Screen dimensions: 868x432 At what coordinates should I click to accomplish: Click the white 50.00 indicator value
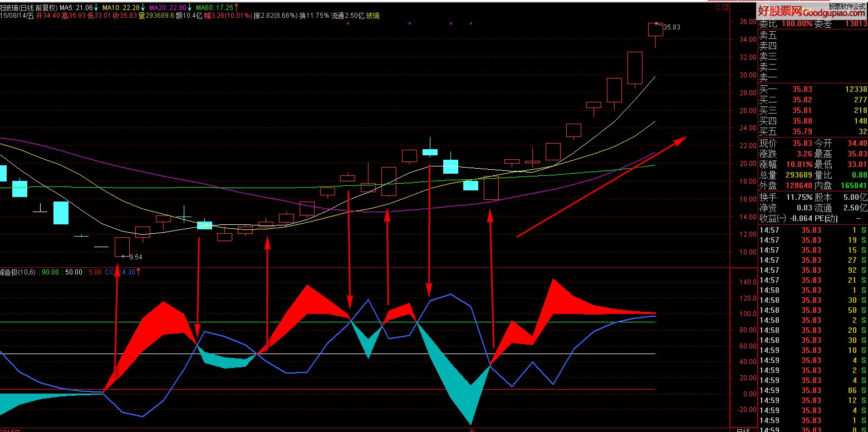tap(73, 272)
